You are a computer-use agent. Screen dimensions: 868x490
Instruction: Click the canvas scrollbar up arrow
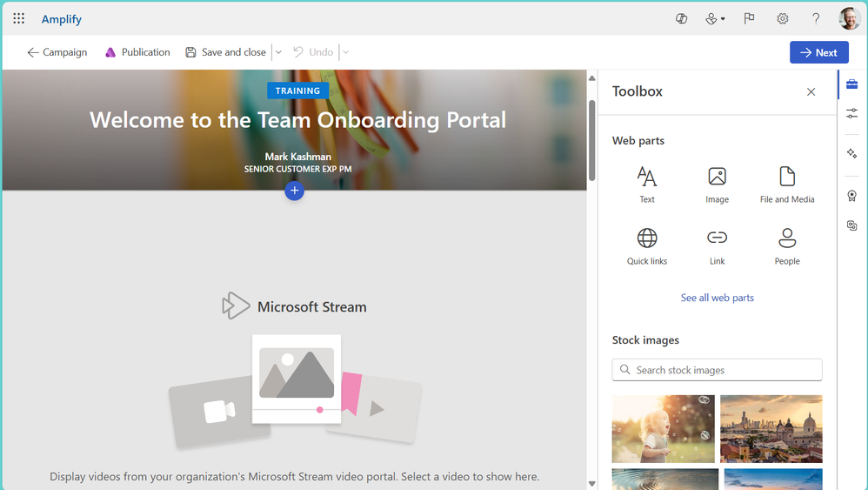pyautogui.click(x=591, y=78)
